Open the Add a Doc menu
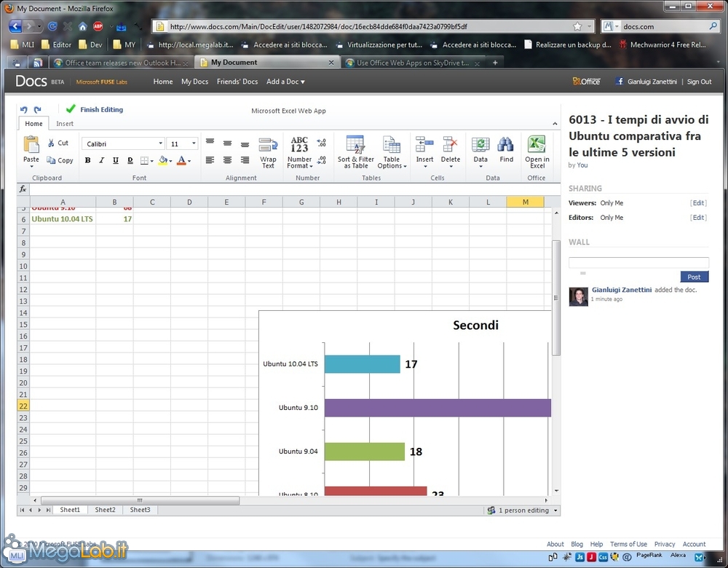Screen dimensions: 728x568 285,82
